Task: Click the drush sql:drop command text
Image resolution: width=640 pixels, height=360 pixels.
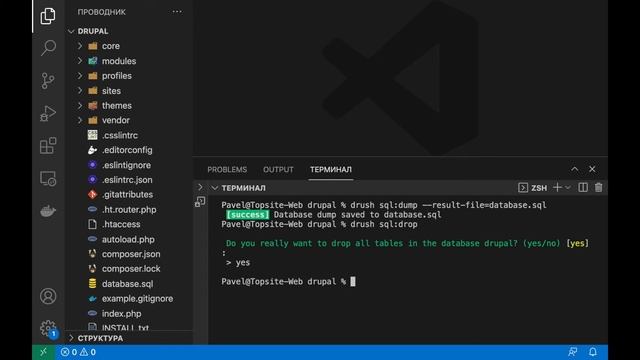Action: coord(384,224)
